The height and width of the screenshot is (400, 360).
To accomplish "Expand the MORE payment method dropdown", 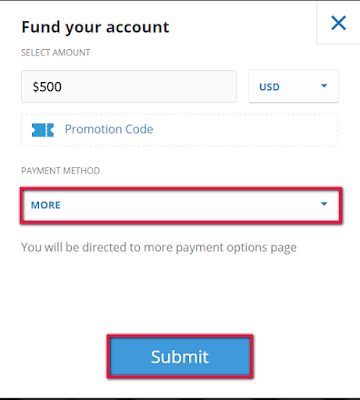I will click(181, 205).
